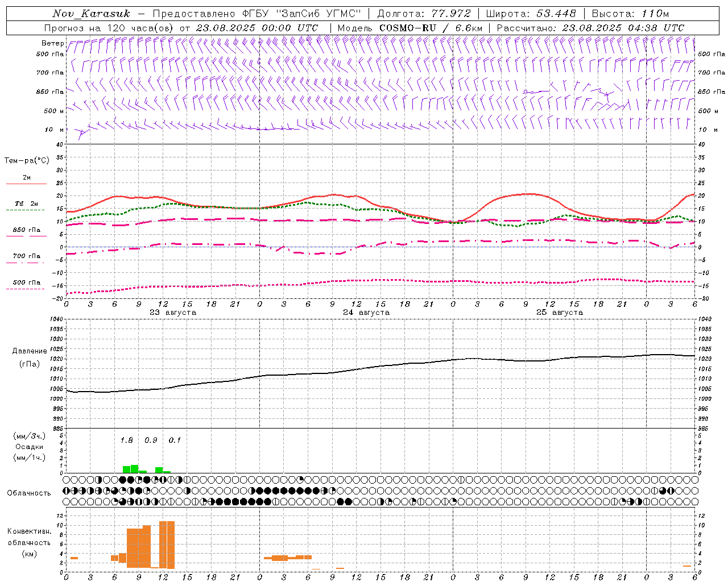Image resolution: width=728 pixels, height=582 pixels.
Task: Select the 700 гПа temperature legend entry
Action: click(x=26, y=256)
